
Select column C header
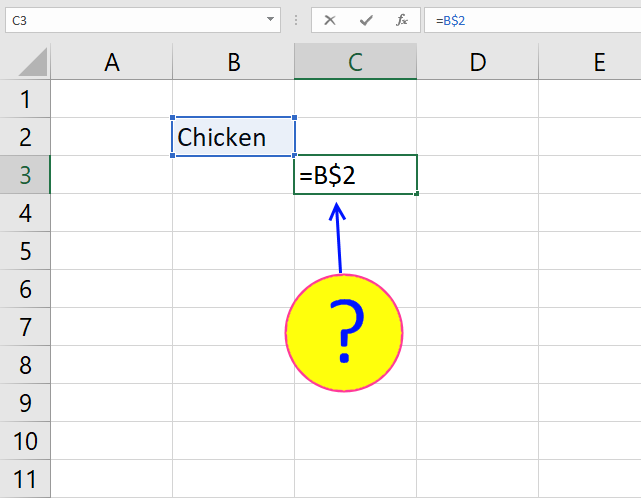pos(355,62)
